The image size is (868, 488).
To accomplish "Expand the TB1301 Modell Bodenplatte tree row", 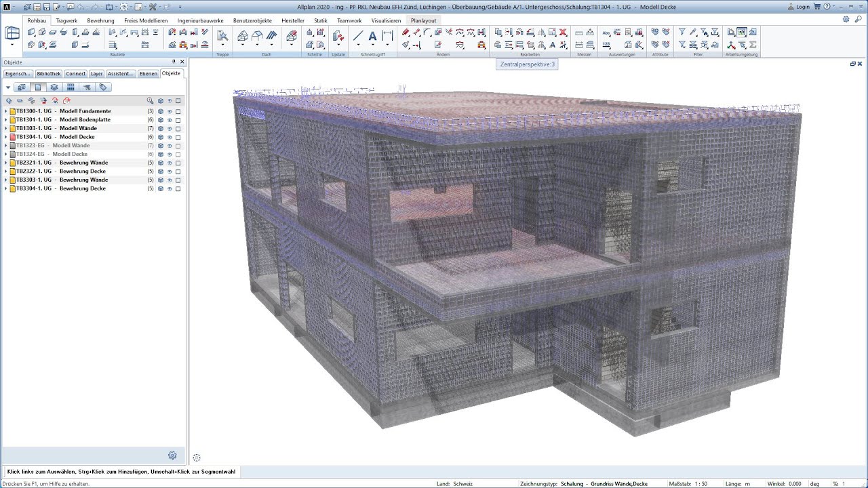I will pos(5,120).
